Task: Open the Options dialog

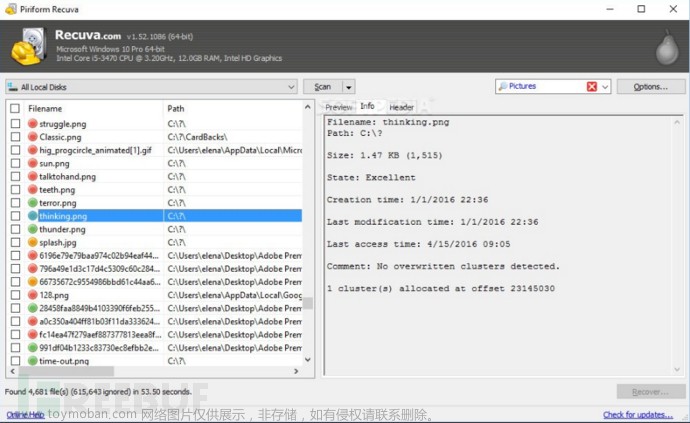Action: (651, 87)
